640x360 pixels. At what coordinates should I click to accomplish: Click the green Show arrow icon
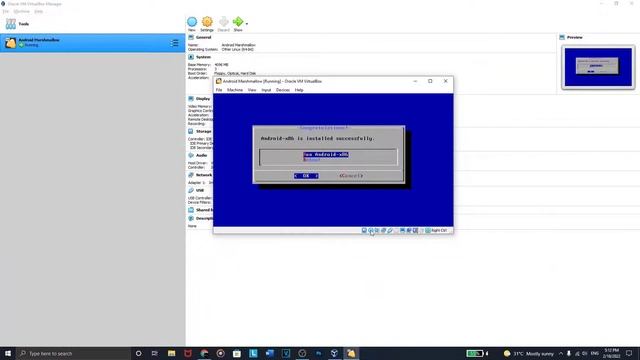coord(238,22)
